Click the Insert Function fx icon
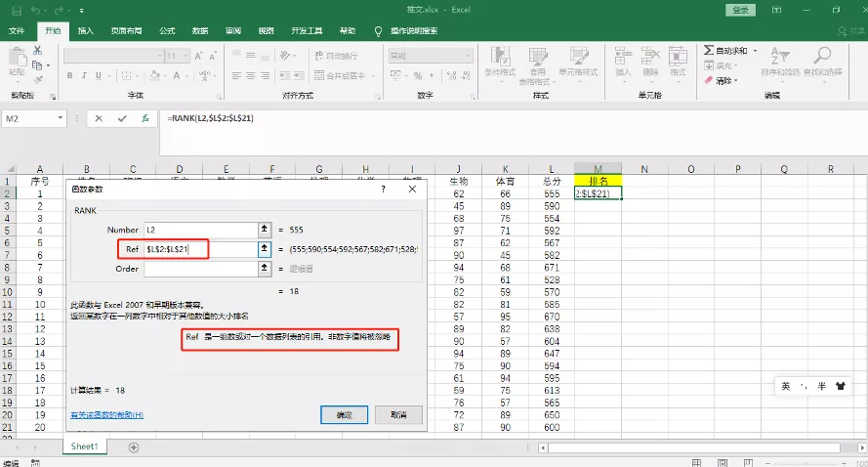The height and width of the screenshot is (467, 868). pyautogui.click(x=145, y=118)
